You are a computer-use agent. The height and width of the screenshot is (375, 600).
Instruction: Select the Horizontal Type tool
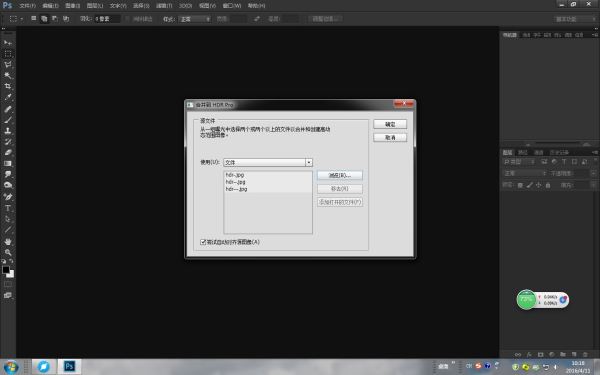point(8,208)
